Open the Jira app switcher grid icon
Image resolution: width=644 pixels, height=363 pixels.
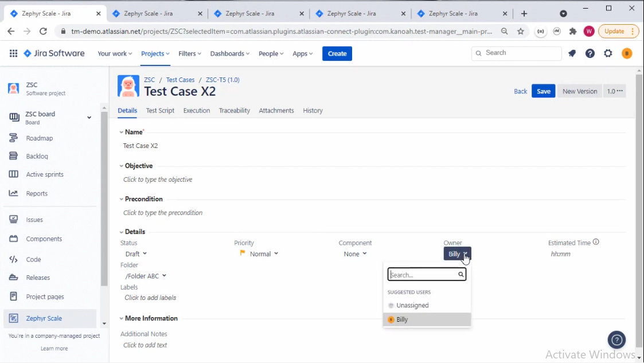pyautogui.click(x=13, y=53)
